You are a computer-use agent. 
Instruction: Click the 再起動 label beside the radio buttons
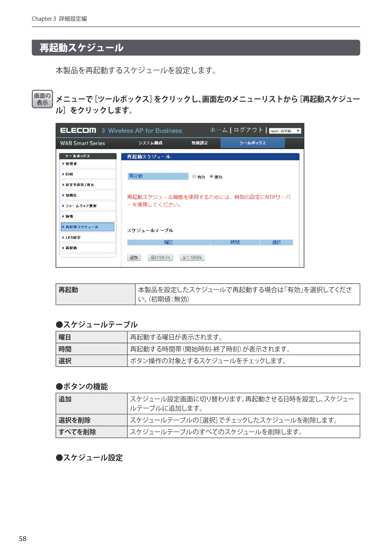(158, 176)
